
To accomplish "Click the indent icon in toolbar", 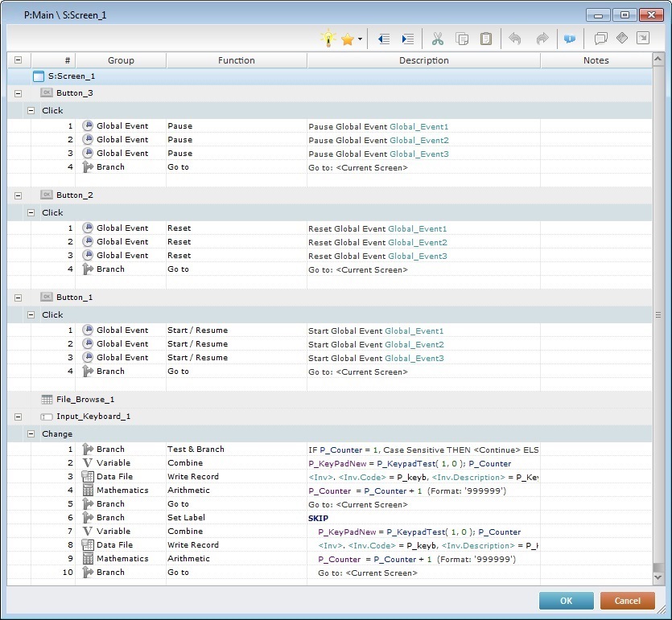I will coord(407,39).
